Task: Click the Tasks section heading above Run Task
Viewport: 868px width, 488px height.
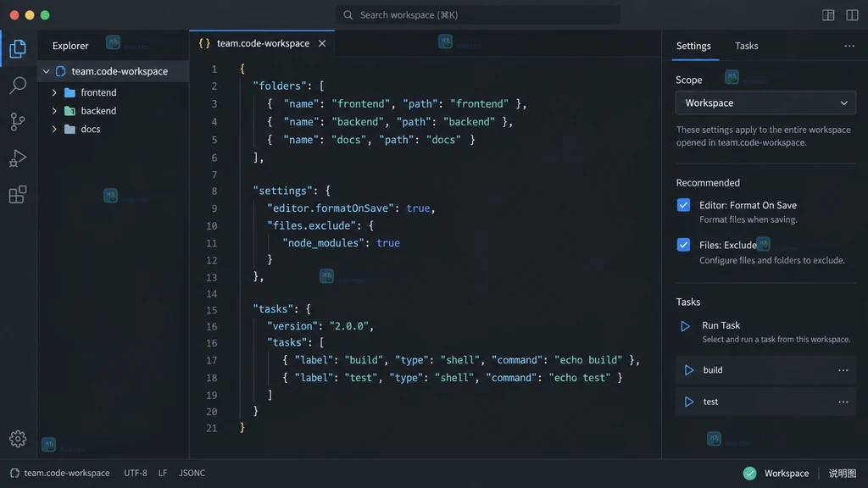Action: (x=688, y=302)
